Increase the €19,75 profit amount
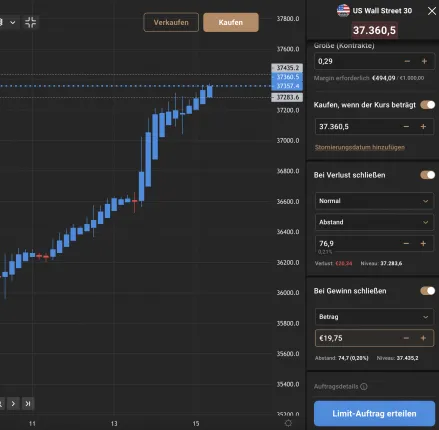Screen dimensions: 439x430 coord(423,338)
